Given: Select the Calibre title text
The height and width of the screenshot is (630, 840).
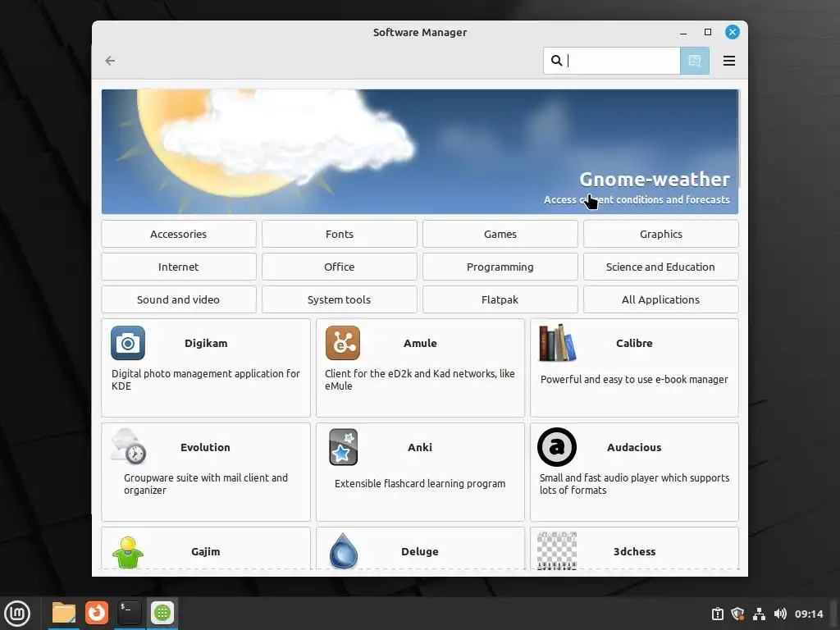Looking at the screenshot, I should [x=634, y=344].
